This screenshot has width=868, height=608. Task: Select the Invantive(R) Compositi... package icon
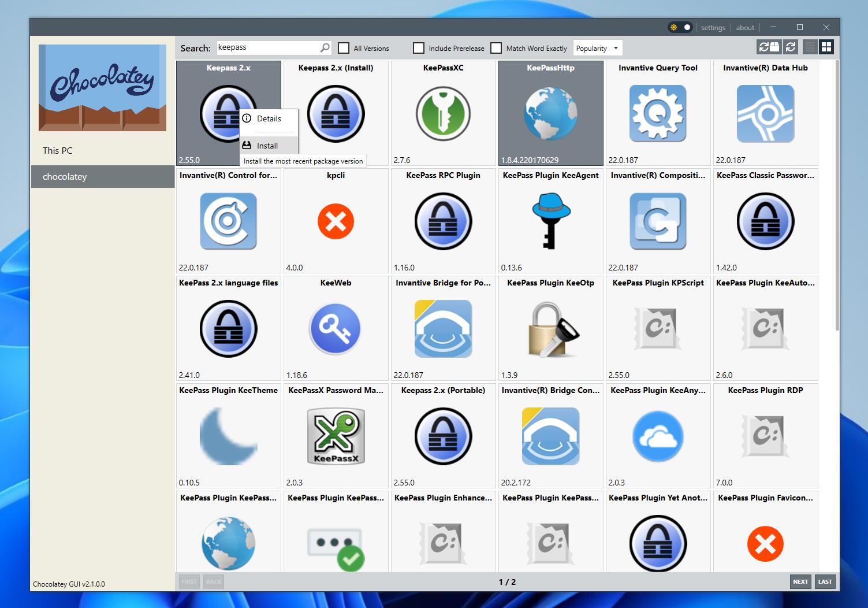pos(658,221)
